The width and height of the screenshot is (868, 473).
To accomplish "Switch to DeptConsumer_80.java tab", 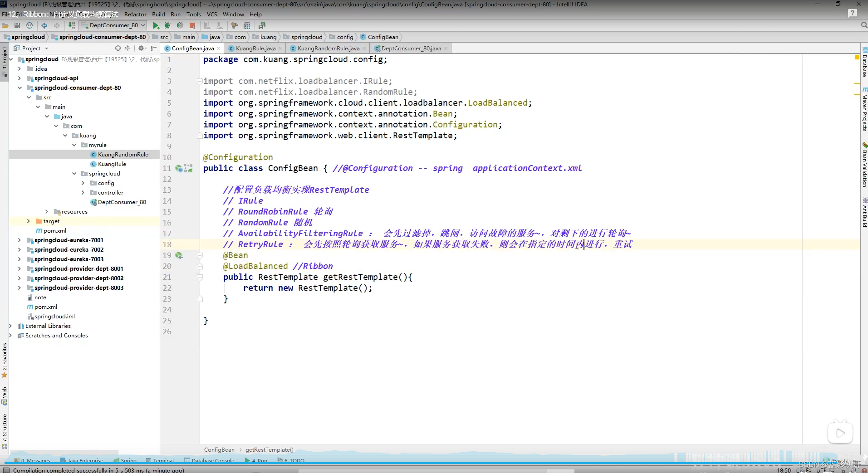I will point(411,48).
